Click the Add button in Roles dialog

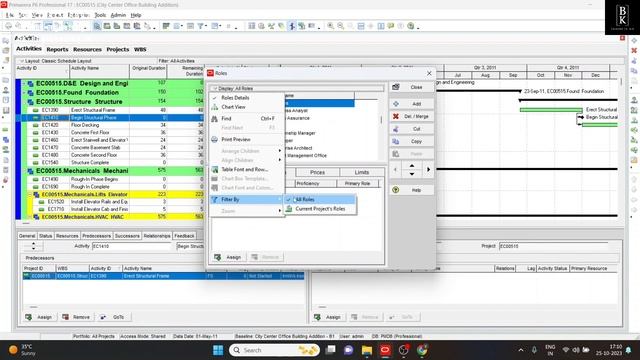click(x=411, y=104)
